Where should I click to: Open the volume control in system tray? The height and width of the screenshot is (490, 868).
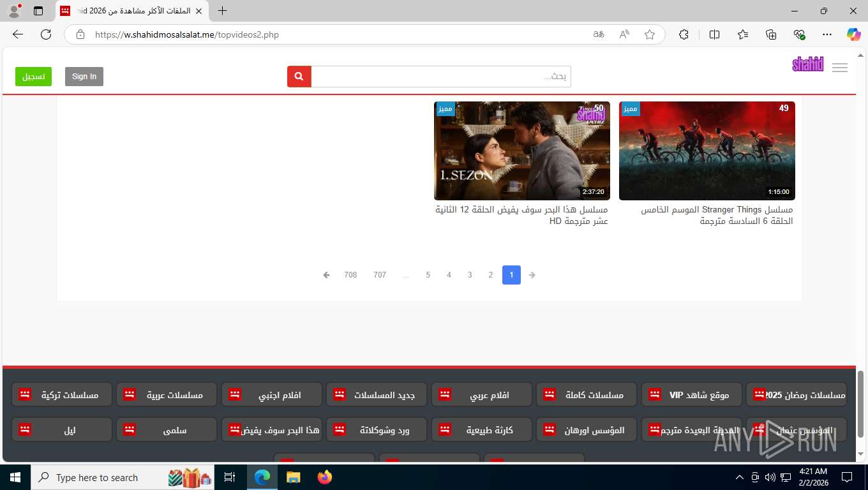pyautogui.click(x=770, y=477)
